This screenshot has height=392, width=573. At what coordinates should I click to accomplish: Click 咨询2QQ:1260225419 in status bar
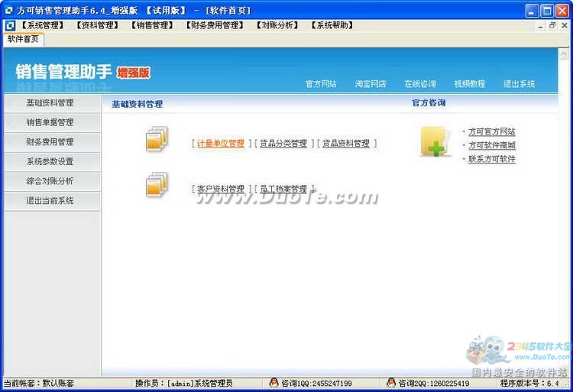[434, 384]
